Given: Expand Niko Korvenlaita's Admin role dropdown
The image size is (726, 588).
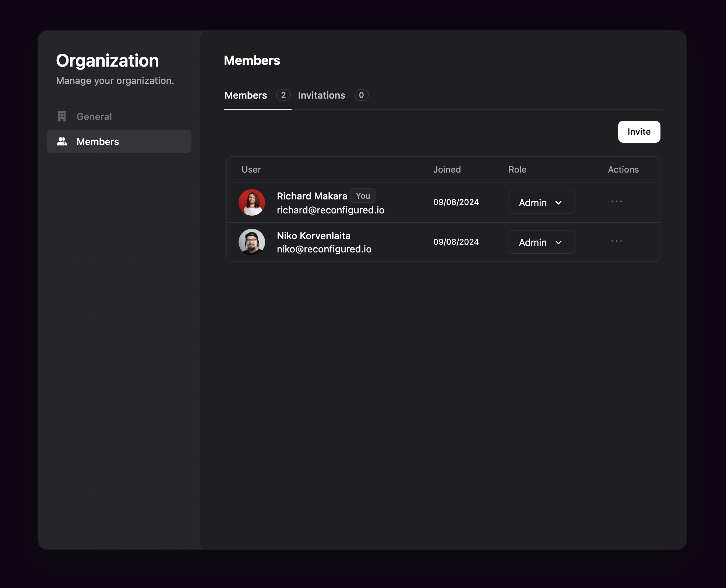Looking at the screenshot, I should [541, 242].
